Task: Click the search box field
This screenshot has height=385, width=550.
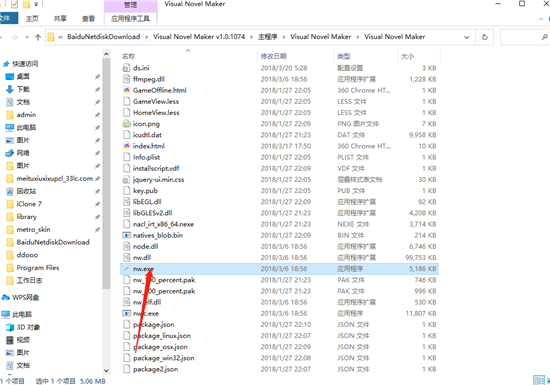Action: pos(524,37)
